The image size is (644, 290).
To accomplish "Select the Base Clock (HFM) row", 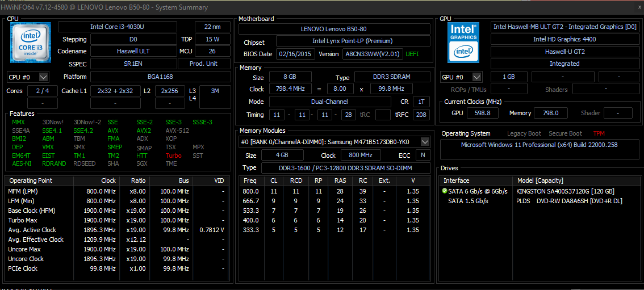I will pyautogui.click(x=116, y=211).
